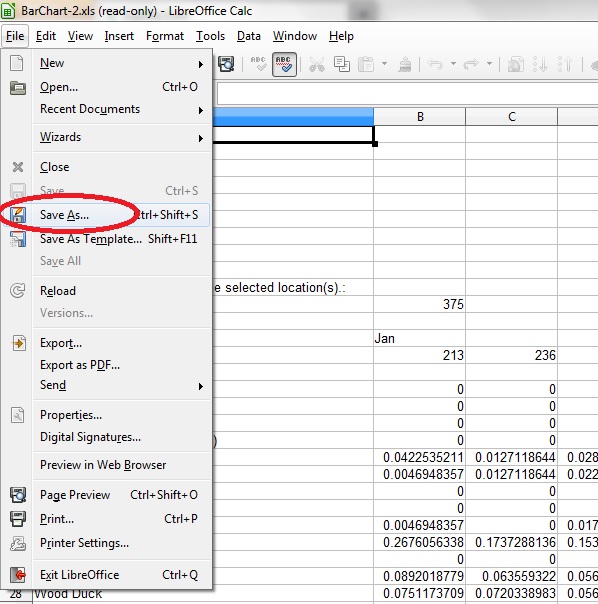Select Reload from File menu

tap(119, 290)
